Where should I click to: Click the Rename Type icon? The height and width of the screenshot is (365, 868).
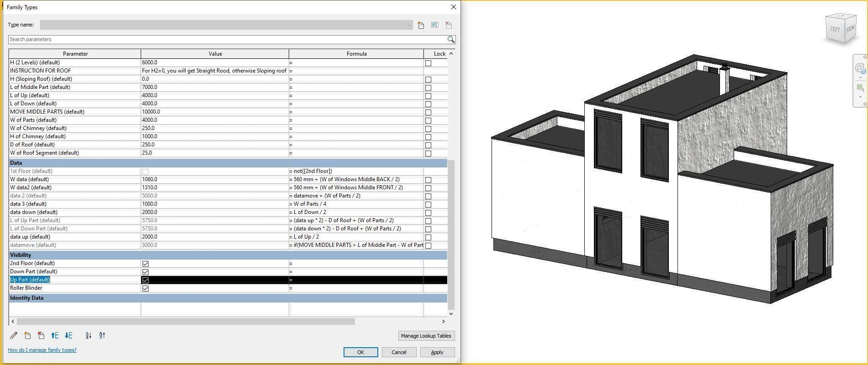click(x=435, y=25)
